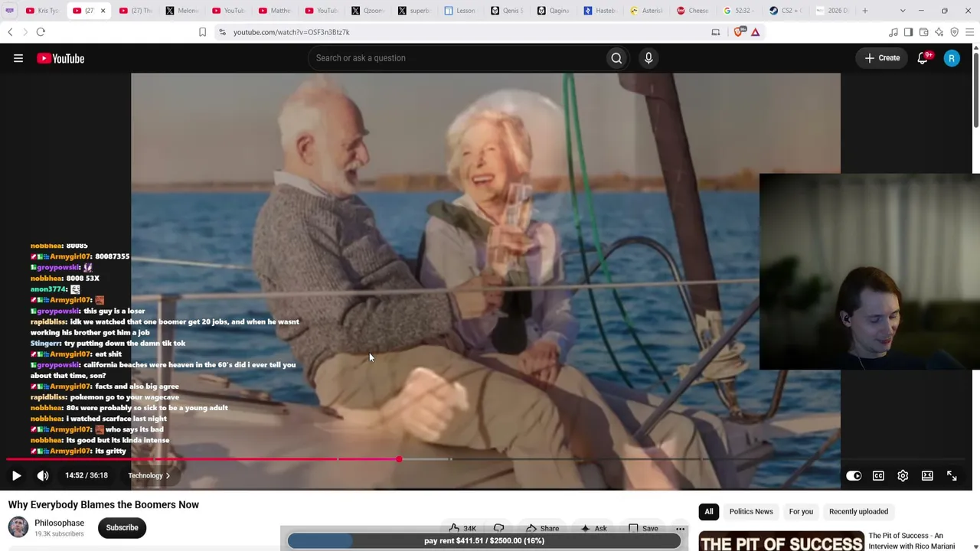Click the video title text

[x=103, y=504]
